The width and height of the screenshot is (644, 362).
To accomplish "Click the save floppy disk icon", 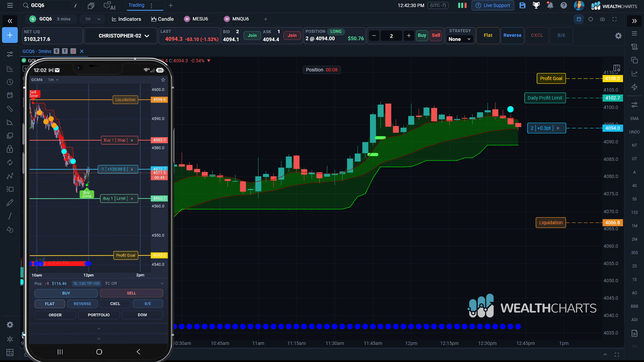I will [522, 5].
